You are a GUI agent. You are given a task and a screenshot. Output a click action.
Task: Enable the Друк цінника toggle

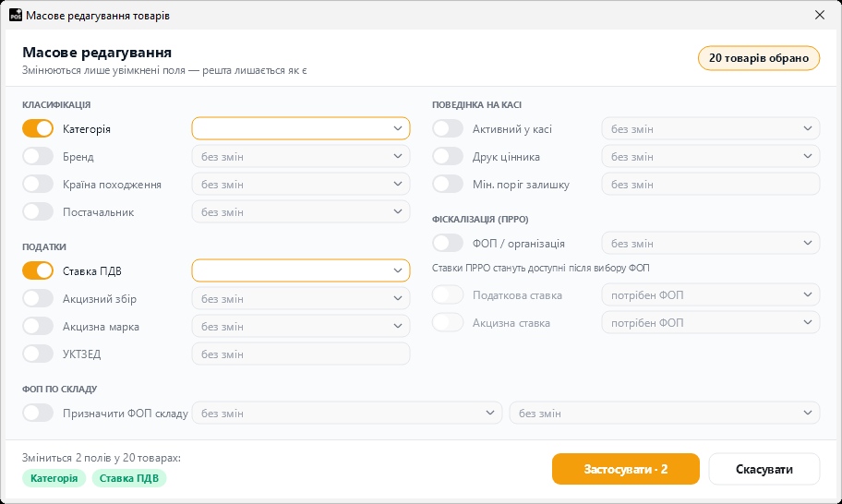447,157
